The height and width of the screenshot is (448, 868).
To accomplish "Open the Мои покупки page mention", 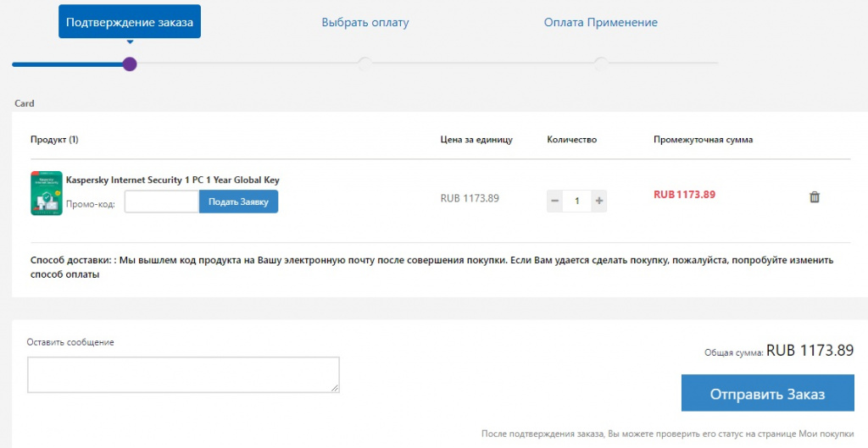I will point(826,434).
